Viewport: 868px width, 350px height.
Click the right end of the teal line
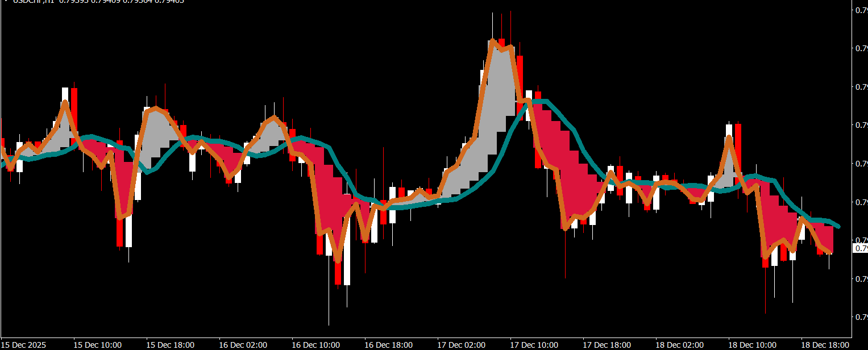click(839, 227)
